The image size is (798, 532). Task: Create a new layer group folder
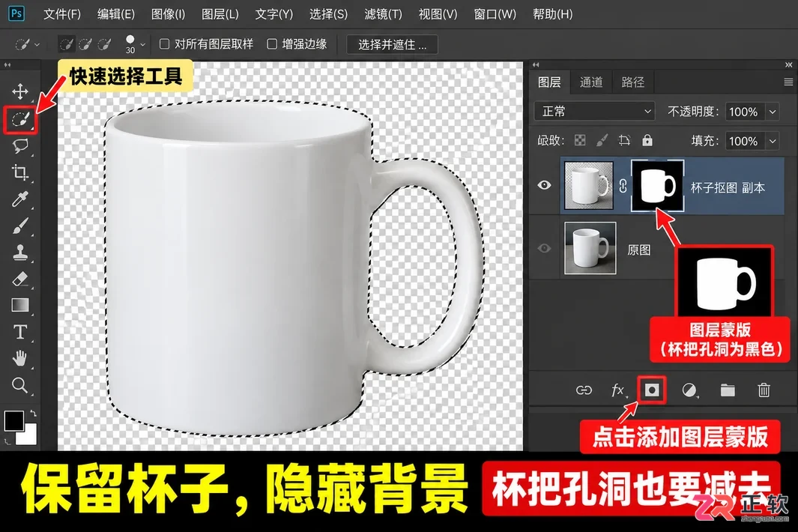pyautogui.click(x=728, y=390)
